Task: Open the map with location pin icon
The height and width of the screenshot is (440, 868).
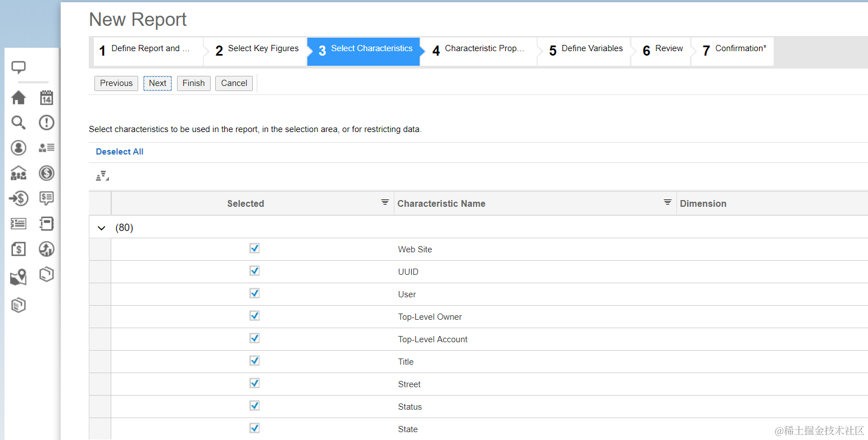Action: pyautogui.click(x=19, y=277)
